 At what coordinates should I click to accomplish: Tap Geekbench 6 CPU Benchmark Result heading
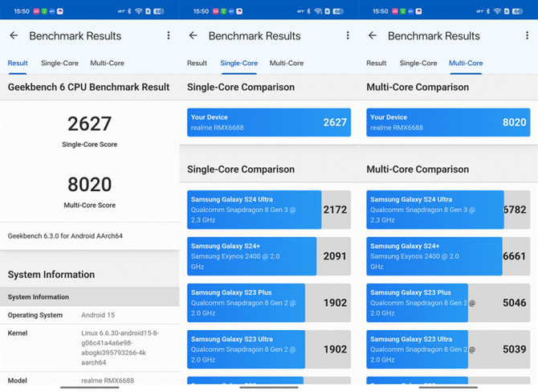[x=88, y=88]
